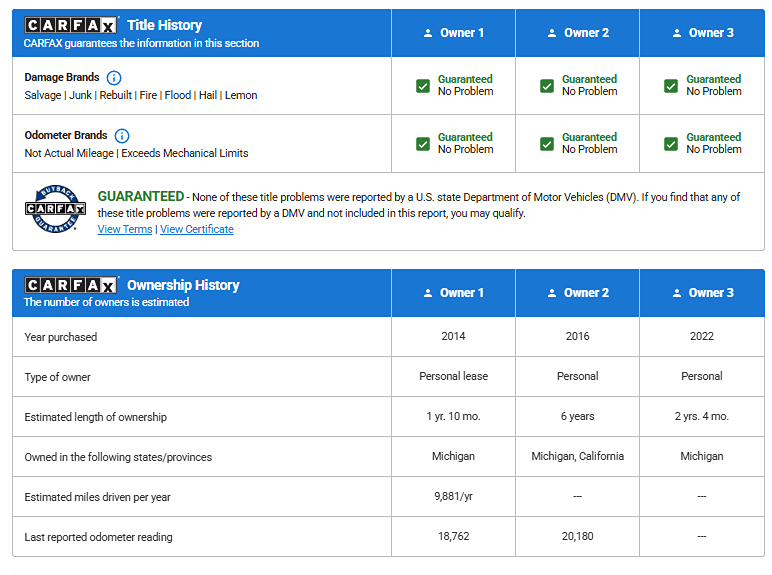Viewport: 772px width, 575px height.
Task: Select Owner 2 column header in Ownership History
Action: [x=578, y=293]
